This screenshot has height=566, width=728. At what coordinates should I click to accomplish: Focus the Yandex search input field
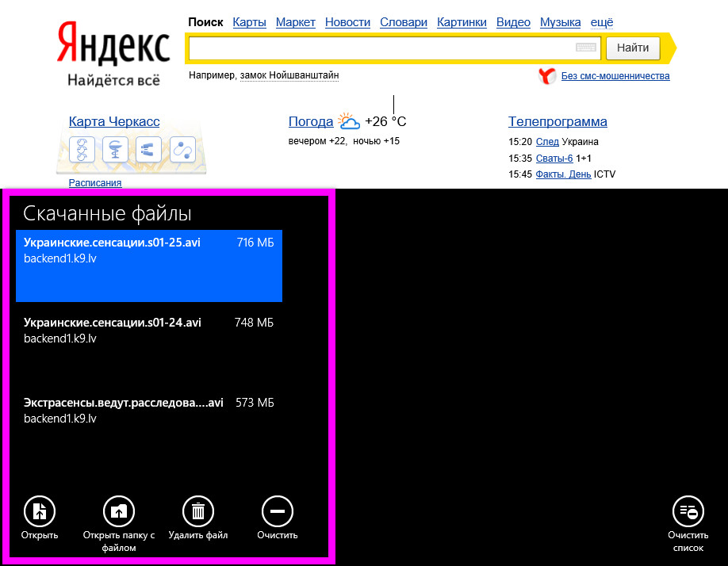tap(395, 48)
